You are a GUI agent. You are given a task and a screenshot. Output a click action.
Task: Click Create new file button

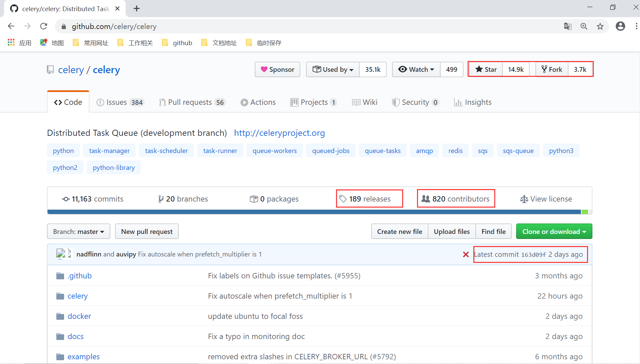pos(400,232)
